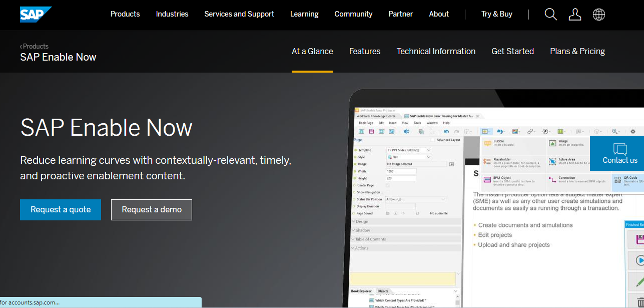Click the pink save icon in Producer toolbar
The image size is (644, 308).
(x=371, y=131)
